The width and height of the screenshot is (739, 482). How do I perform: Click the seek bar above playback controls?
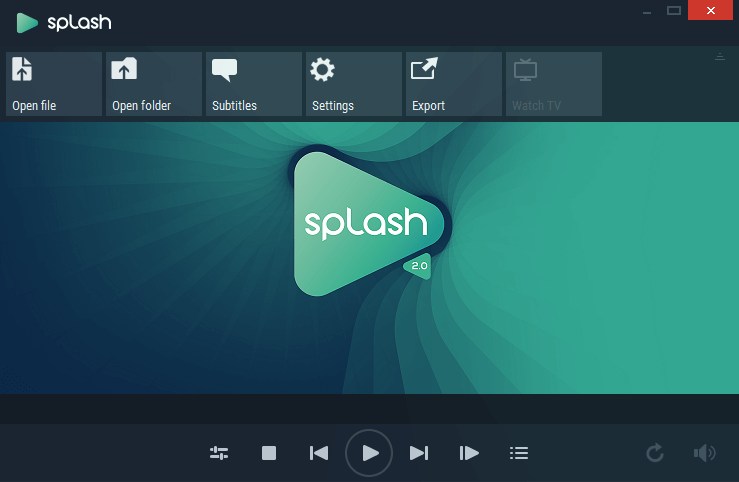coord(369,408)
